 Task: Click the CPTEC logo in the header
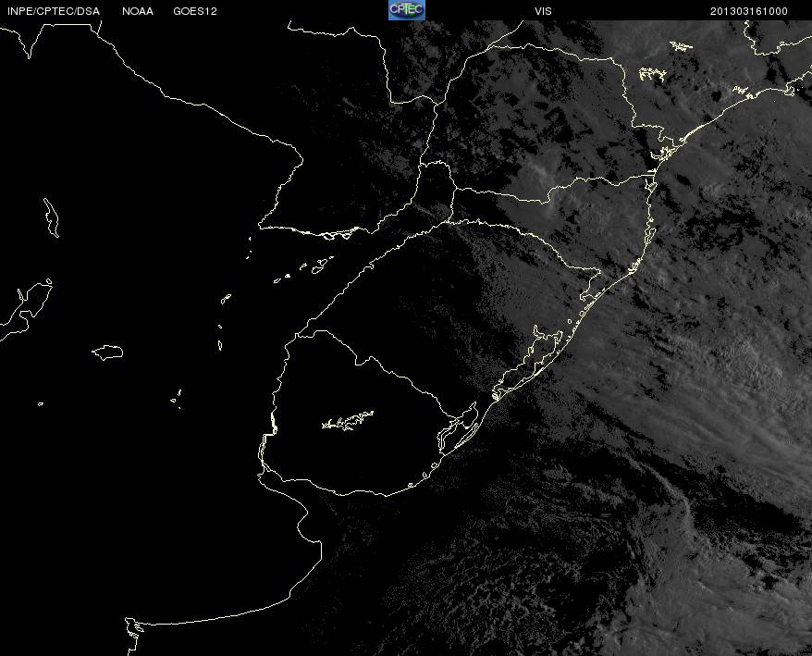tap(407, 10)
